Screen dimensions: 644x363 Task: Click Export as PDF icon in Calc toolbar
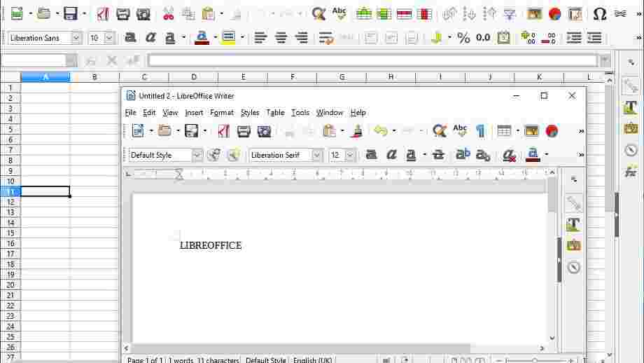pos(102,14)
